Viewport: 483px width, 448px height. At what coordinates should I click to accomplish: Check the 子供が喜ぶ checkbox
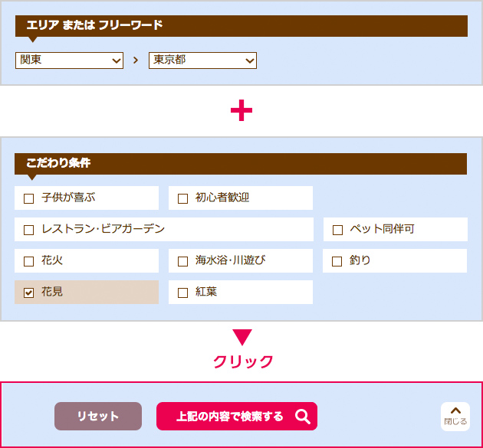(x=28, y=198)
